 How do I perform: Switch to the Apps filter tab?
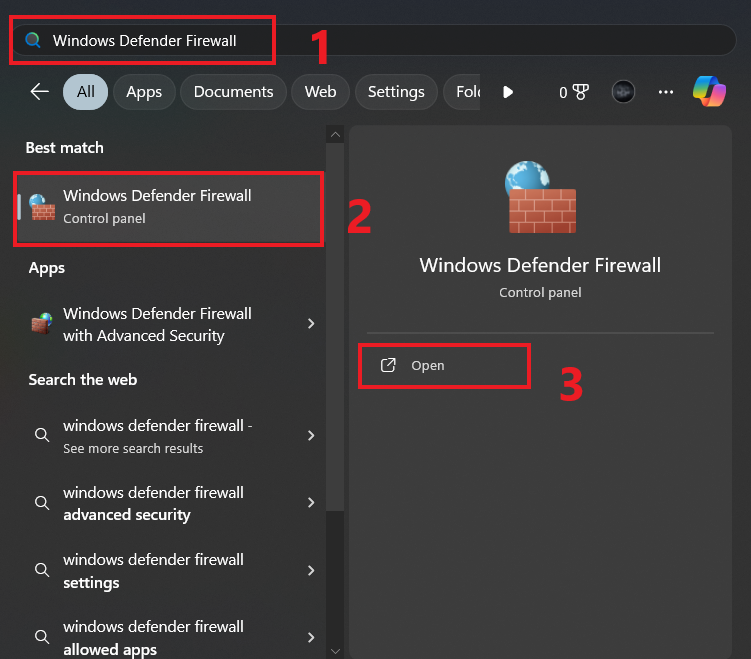[144, 91]
